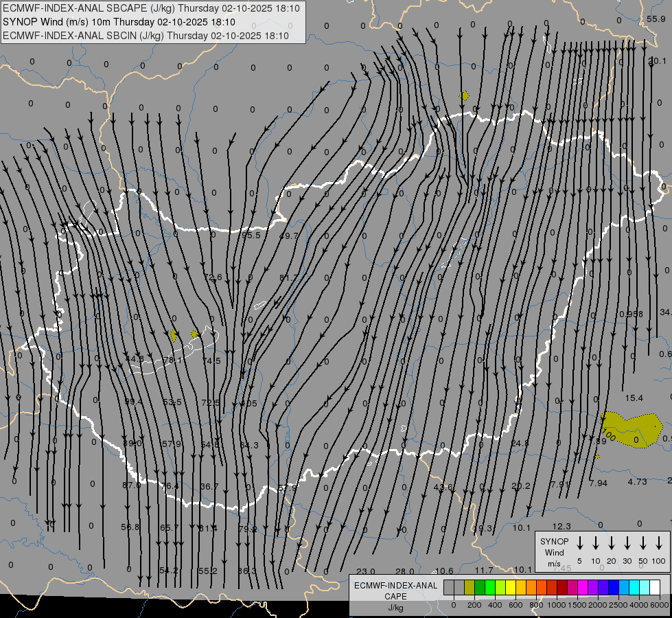The height and width of the screenshot is (618, 672).
Task: Click the 72.5 value on the map
Action: click(x=211, y=402)
